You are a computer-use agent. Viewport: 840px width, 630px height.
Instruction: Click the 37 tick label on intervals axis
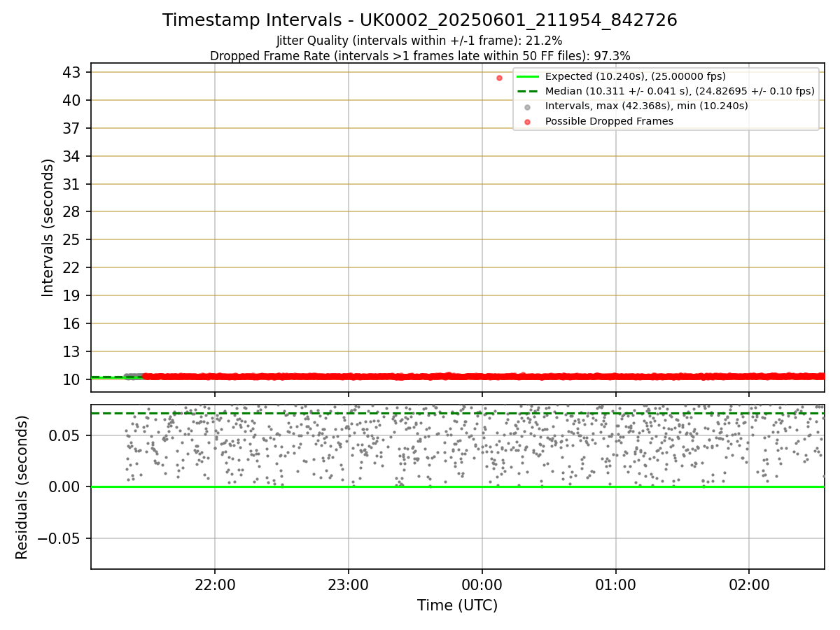point(72,128)
